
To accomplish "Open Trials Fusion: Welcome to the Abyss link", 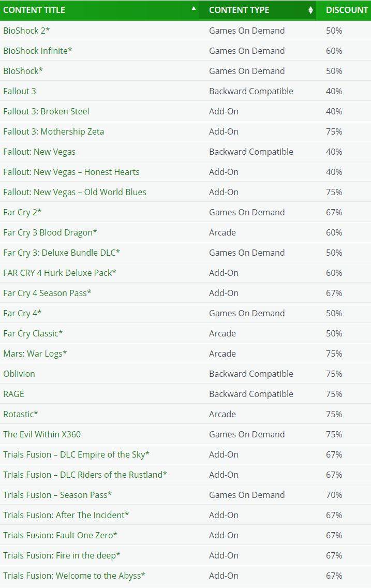I will click(x=74, y=576).
